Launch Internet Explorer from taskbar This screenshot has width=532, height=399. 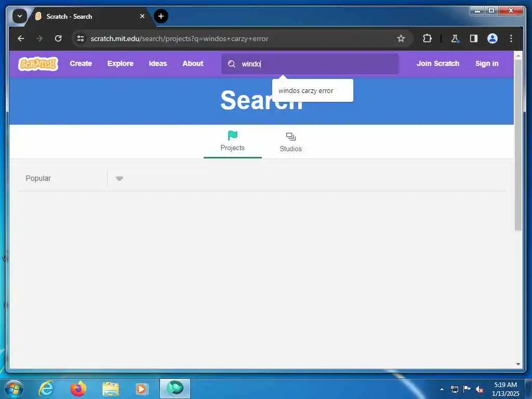pyautogui.click(x=46, y=389)
